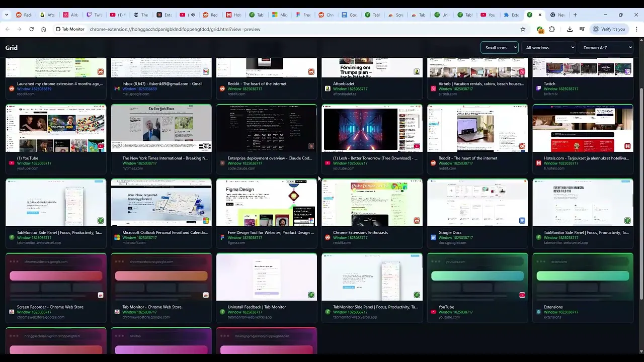Image resolution: width=644 pixels, height=362 pixels.
Task: Switch to the Twit browser tab
Action: [x=94, y=15]
